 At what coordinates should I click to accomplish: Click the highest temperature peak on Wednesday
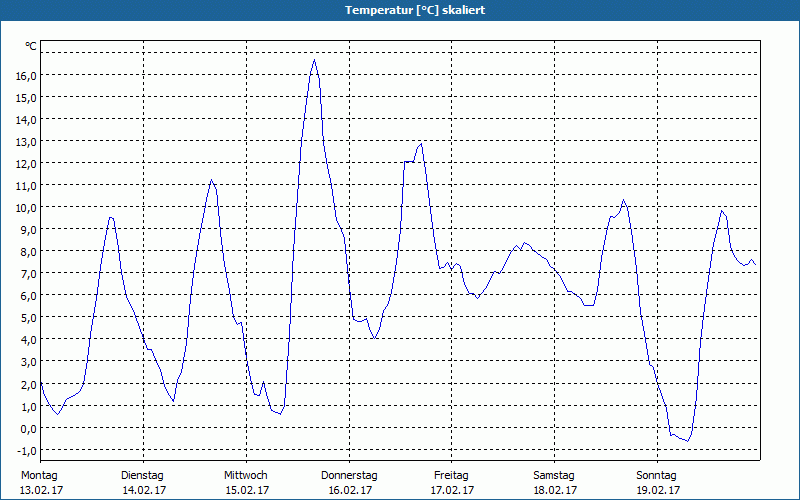point(314,60)
